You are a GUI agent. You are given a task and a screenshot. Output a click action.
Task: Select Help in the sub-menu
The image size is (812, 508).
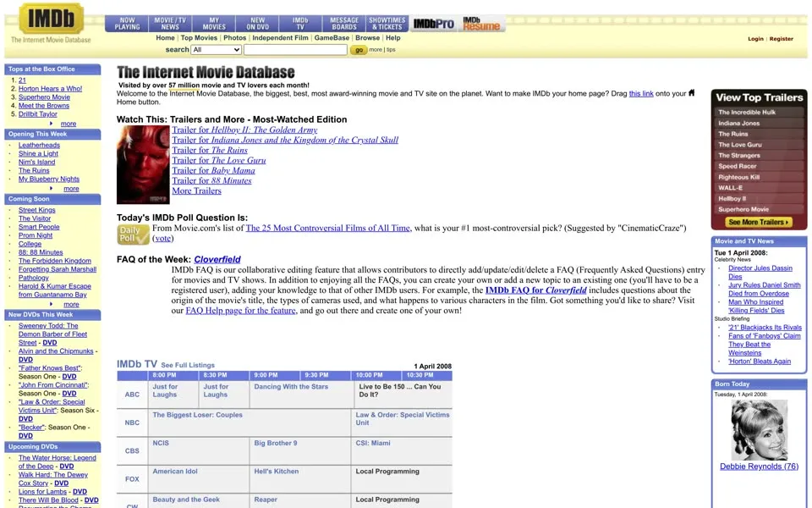pos(393,38)
